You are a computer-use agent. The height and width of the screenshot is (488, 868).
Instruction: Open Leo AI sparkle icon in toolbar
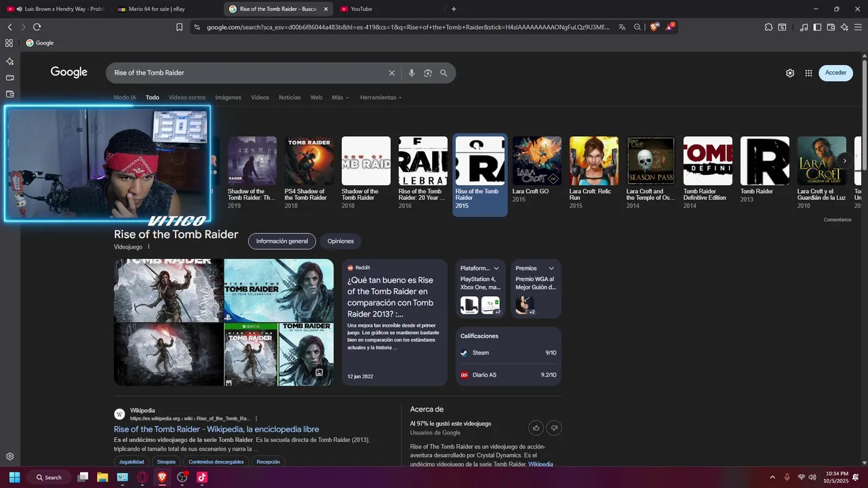(x=844, y=27)
